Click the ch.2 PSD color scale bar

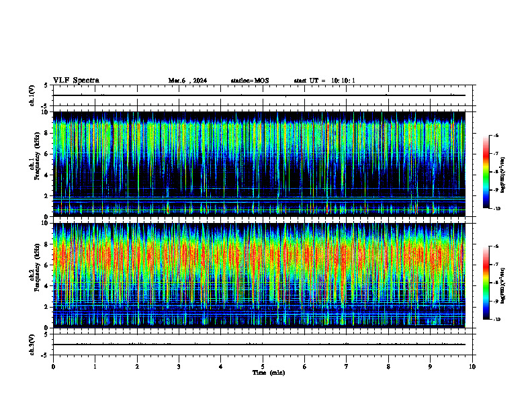(x=486, y=283)
